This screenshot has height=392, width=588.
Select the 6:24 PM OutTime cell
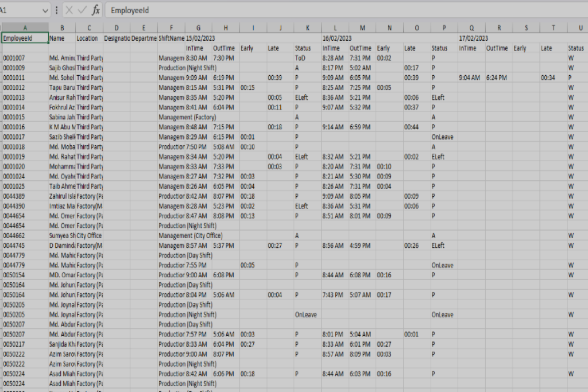pyautogui.click(x=499, y=78)
